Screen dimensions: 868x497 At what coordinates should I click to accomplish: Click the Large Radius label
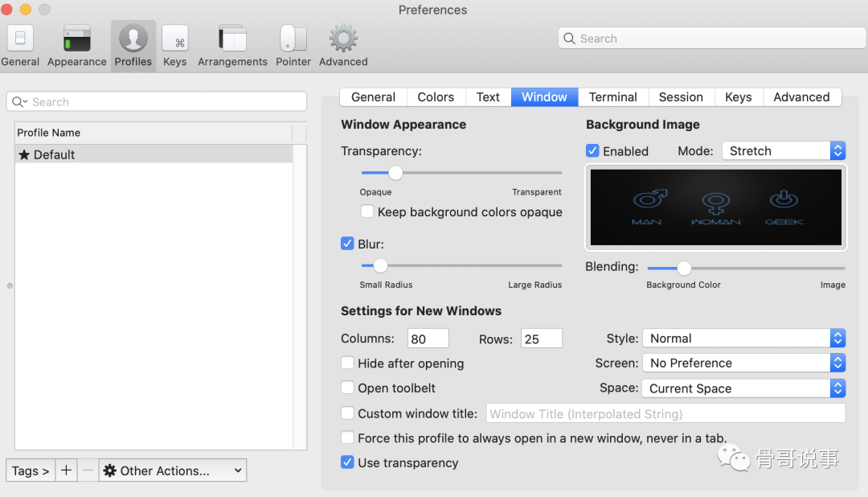tap(534, 285)
